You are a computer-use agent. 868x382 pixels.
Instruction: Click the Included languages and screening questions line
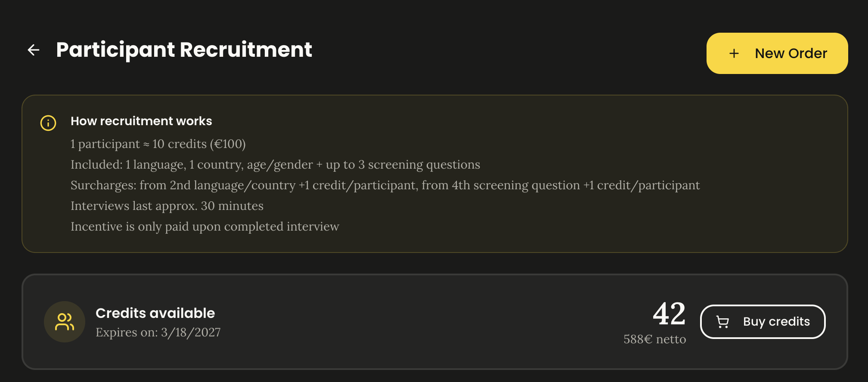[275, 165]
